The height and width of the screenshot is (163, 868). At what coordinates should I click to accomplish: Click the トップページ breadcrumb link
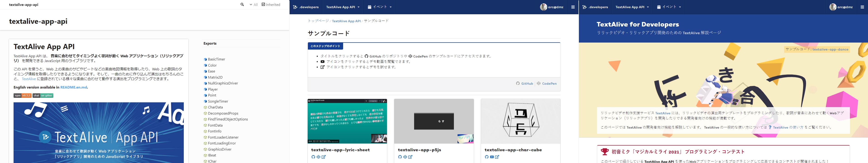(318, 21)
